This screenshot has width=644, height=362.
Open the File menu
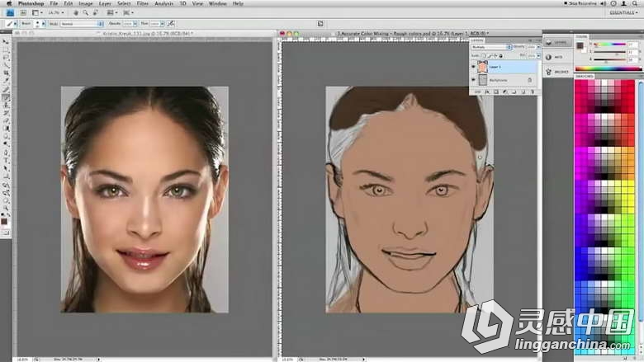[x=54, y=3]
